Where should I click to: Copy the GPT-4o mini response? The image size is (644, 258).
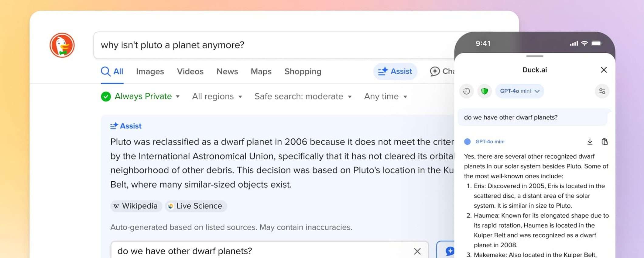[605, 142]
